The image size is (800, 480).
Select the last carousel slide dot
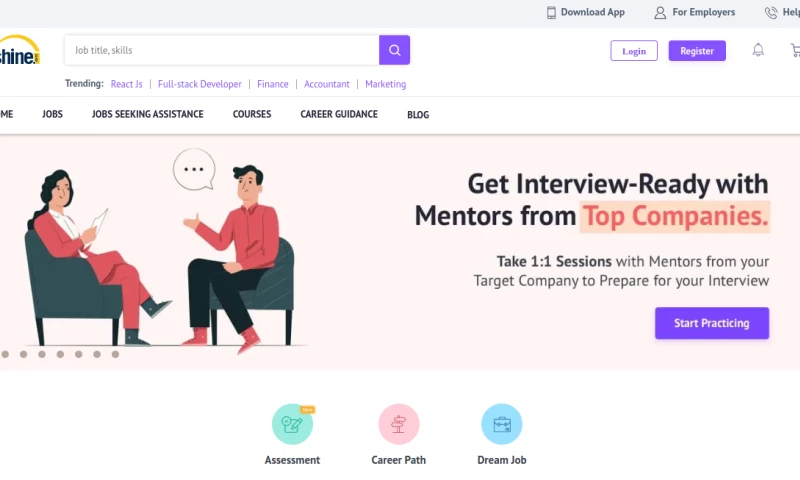115,354
